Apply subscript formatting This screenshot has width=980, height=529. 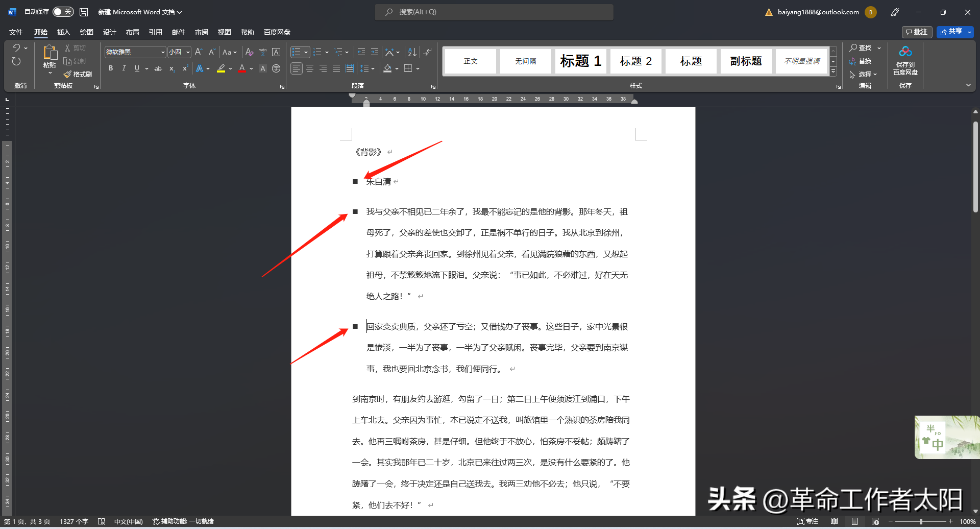pos(172,68)
